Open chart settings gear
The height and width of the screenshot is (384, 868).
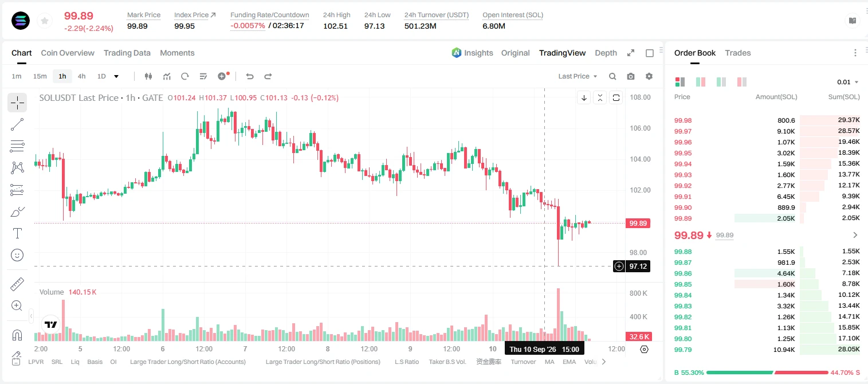tap(649, 76)
